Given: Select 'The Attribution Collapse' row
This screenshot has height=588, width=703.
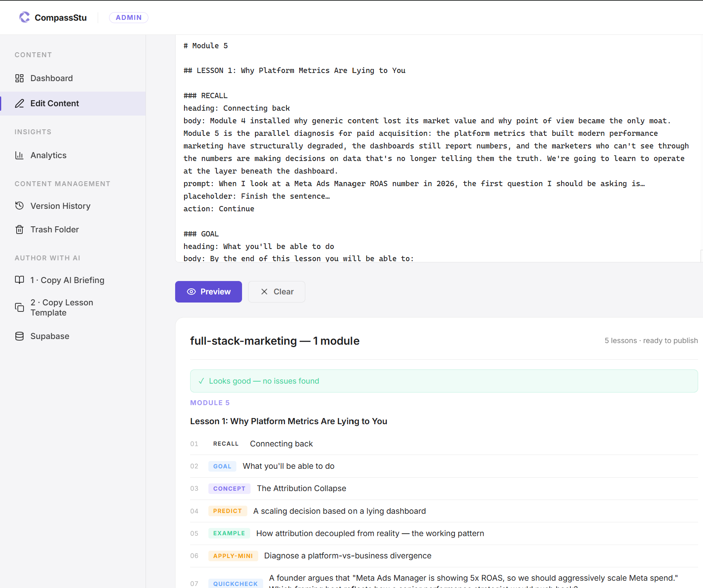Looking at the screenshot, I should pyautogui.click(x=444, y=489).
